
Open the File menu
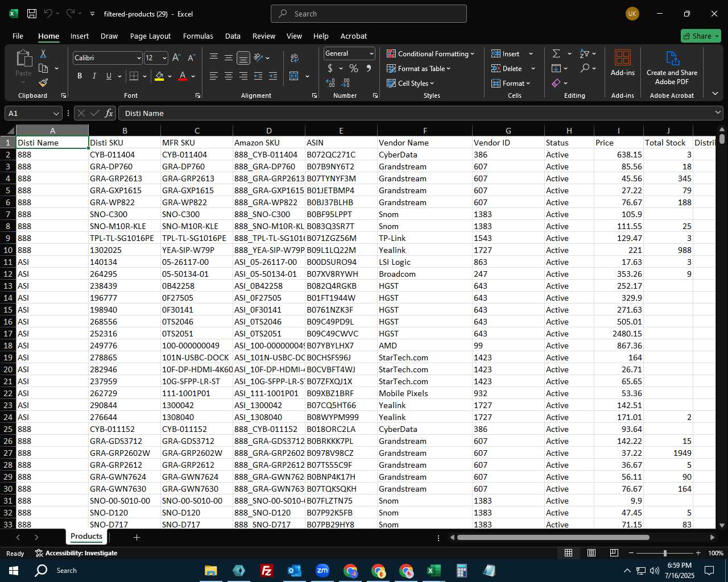(x=18, y=36)
